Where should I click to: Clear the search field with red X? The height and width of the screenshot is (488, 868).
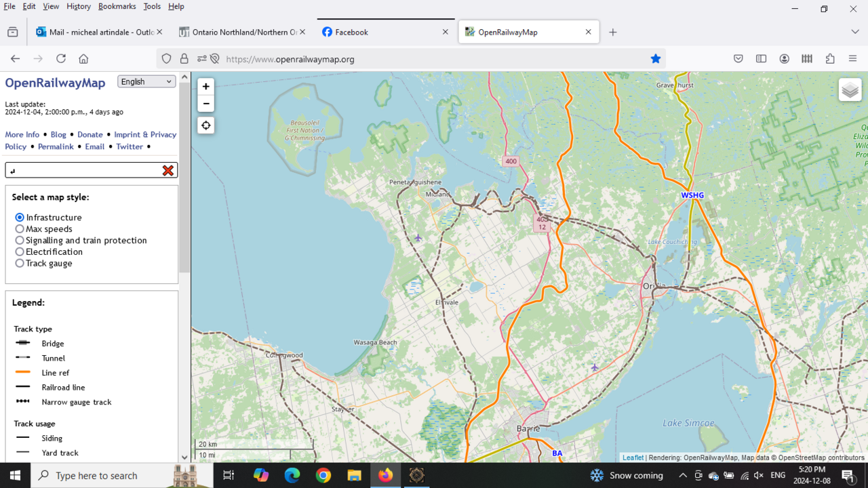click(168, 171)
